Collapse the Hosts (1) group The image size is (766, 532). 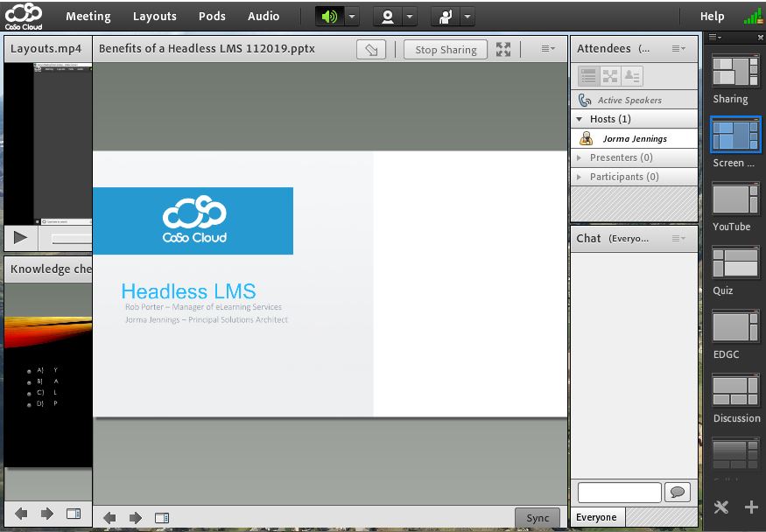580,119
